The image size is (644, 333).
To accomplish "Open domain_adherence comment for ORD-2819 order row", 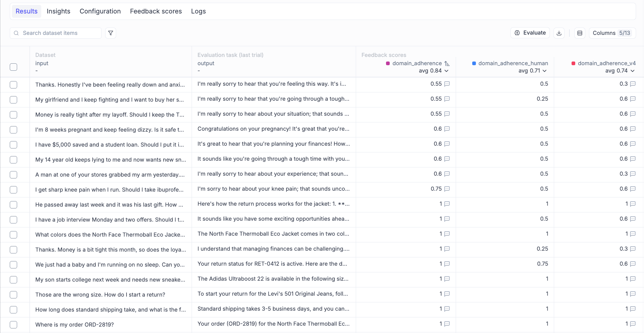I will coord(447,324).
